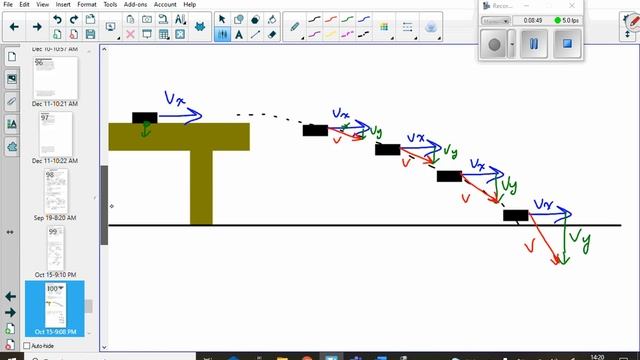Pick the black pen style
640x360 pixels.
(314, 19)
